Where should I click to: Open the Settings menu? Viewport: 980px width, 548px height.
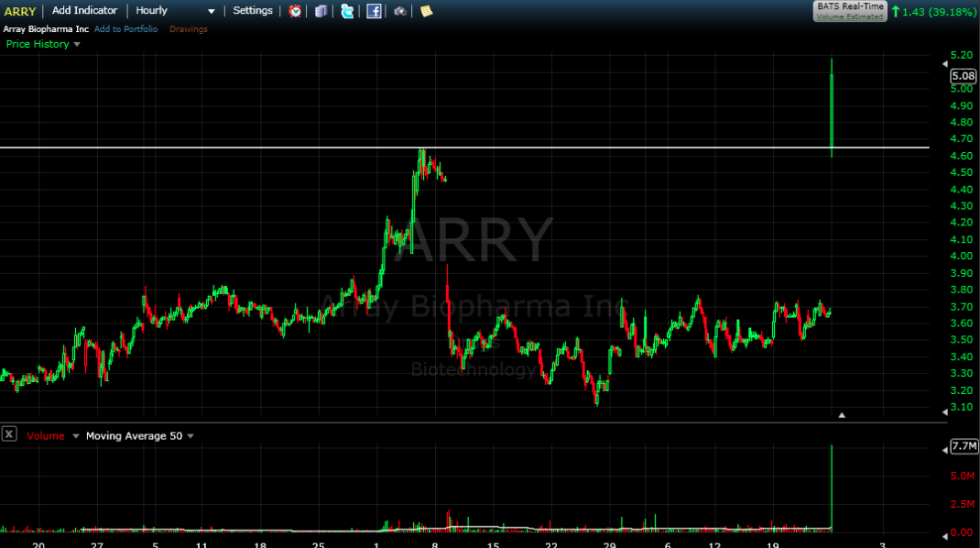pyautogui.click(x=253, y=11)
